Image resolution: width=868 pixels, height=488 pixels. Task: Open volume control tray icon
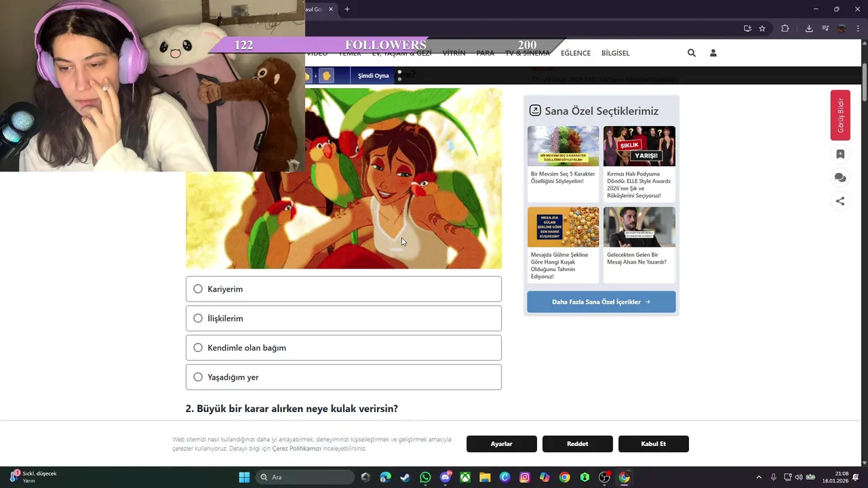[799, 477]
